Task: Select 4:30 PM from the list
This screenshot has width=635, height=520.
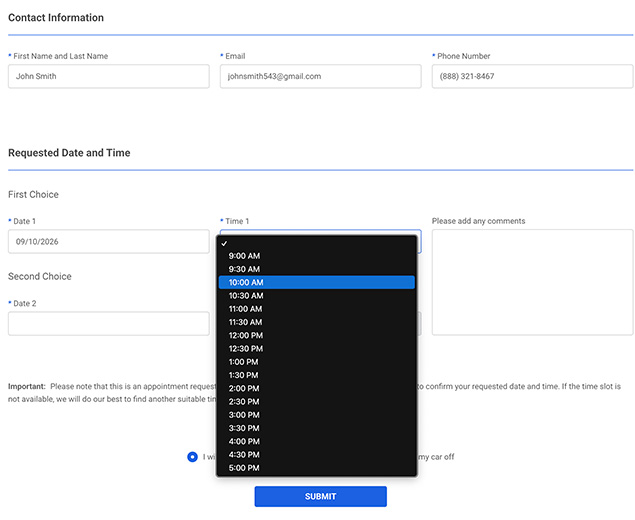Action: pyautogui.click(x=317, y=455)
